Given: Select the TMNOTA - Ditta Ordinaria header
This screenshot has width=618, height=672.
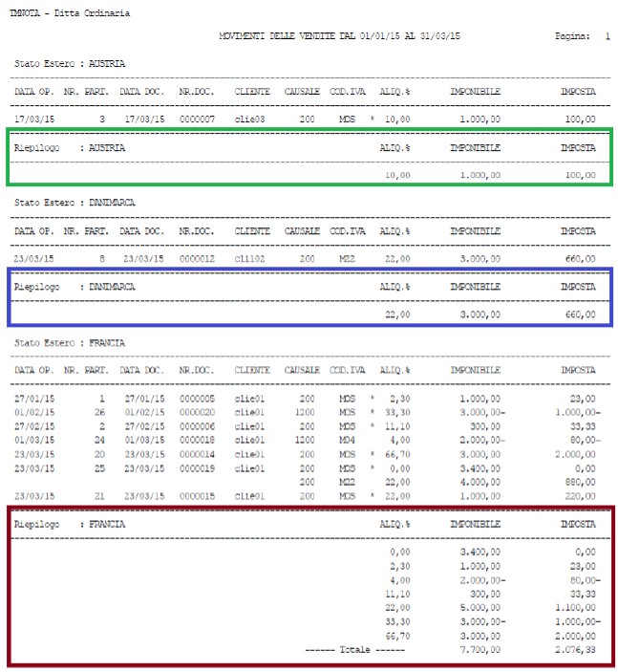Looking at the screenshot, I should (70, 13).
